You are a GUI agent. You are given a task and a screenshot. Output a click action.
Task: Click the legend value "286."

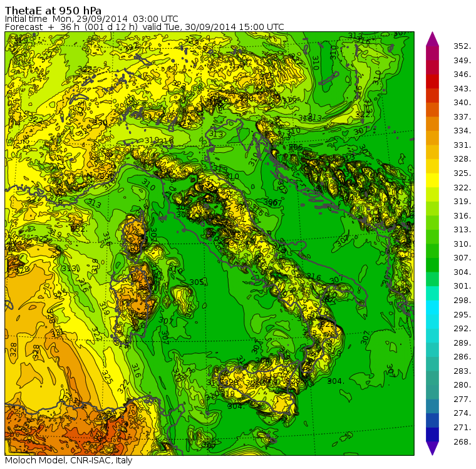[462, 357]
